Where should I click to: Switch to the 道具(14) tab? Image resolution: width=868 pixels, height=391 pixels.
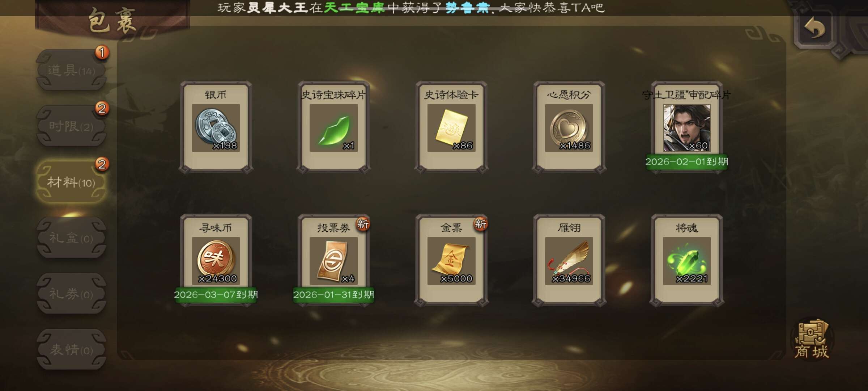tap(71, 70)
